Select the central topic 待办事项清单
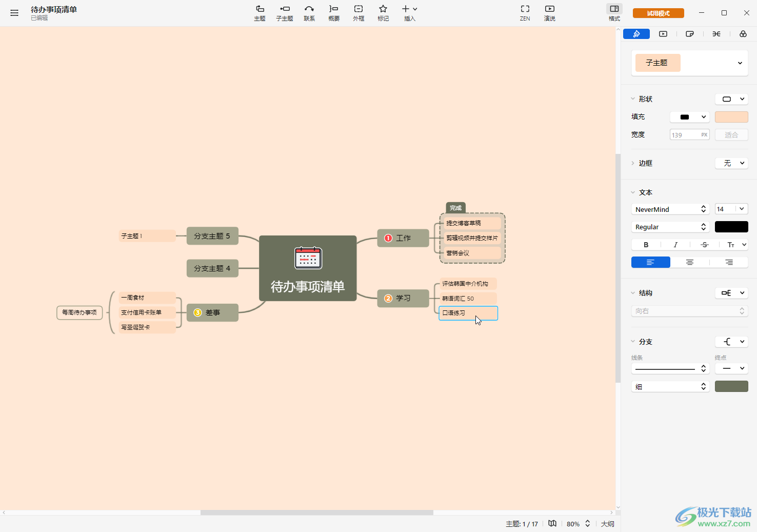The height and width of the screenshot is (532, 757). tap(308, 268)
